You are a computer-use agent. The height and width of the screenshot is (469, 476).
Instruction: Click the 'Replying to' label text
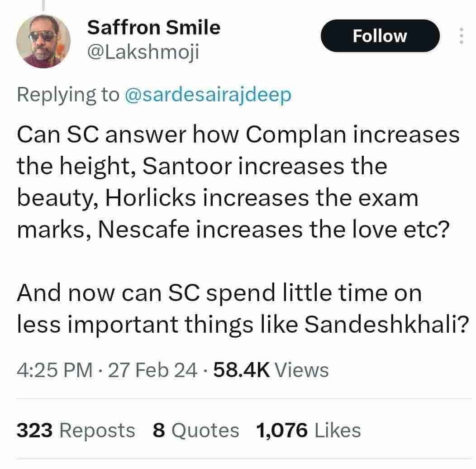click(x=68, y=95)
